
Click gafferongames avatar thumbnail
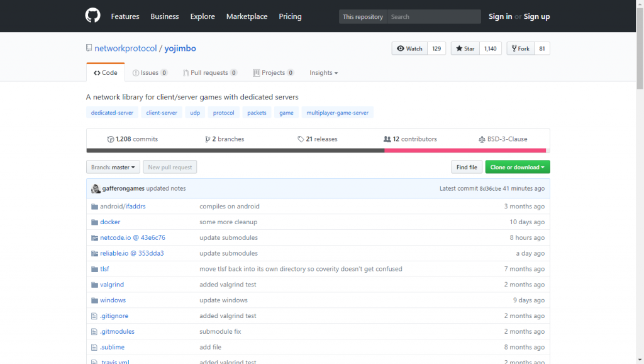[96, 188]
